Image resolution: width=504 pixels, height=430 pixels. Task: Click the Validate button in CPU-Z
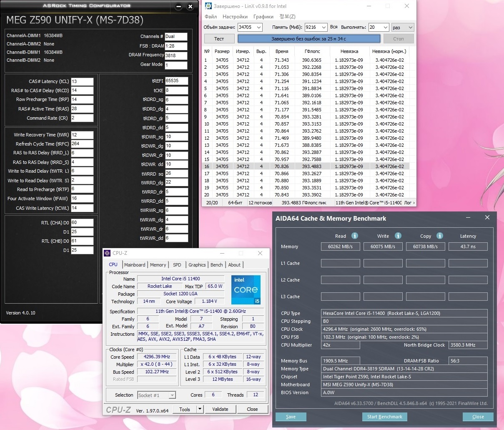click(220, 409)
